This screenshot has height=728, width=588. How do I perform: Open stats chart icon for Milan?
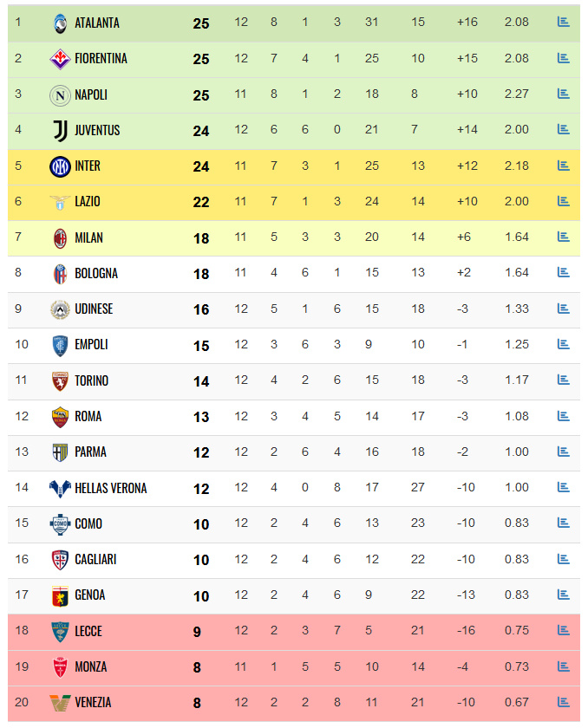[563, 237]
